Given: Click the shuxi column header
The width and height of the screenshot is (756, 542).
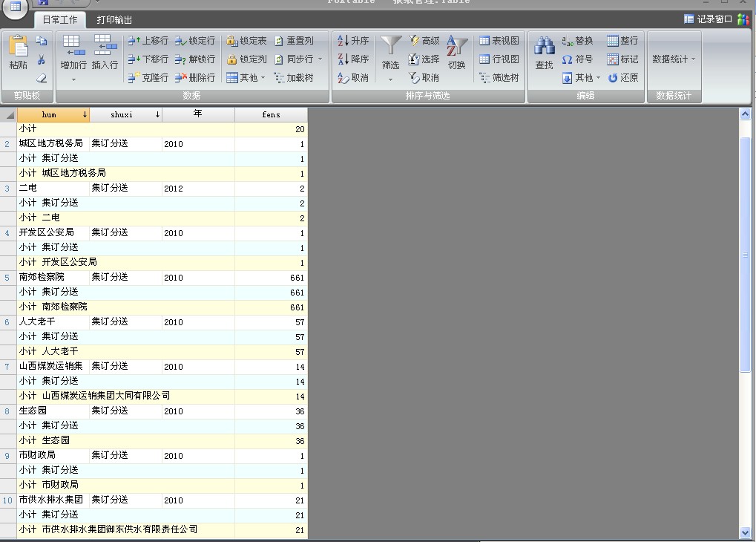Looking at the screenshot, I should tap(125, 114).
